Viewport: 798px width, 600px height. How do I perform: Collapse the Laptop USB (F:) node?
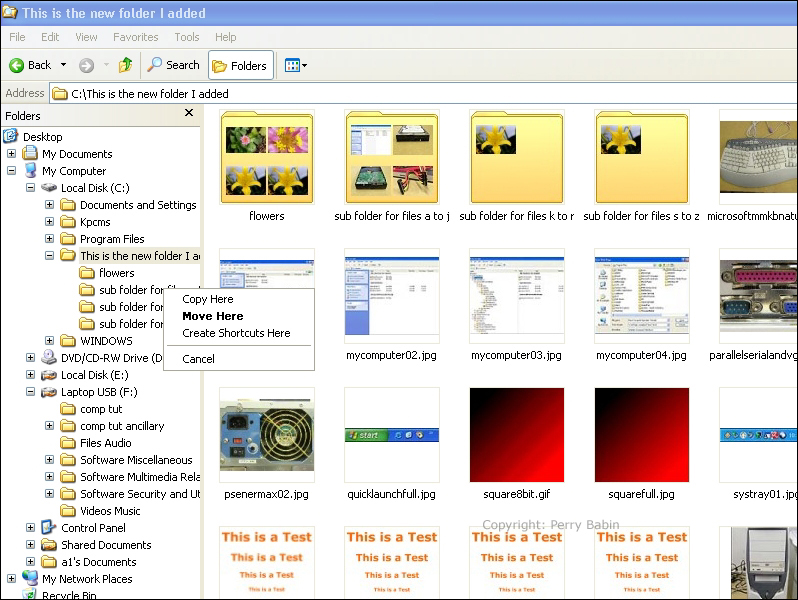[x=31, y=392]
